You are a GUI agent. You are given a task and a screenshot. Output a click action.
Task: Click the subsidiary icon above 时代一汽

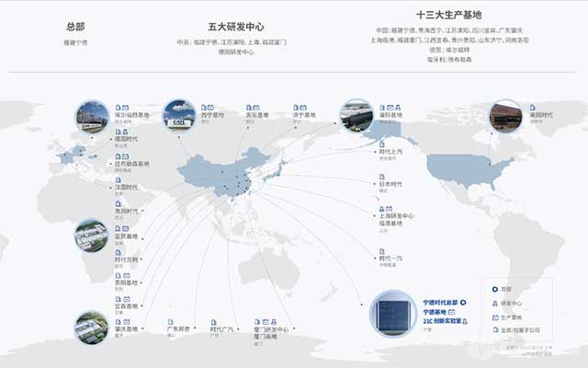(x=382, y=251)
